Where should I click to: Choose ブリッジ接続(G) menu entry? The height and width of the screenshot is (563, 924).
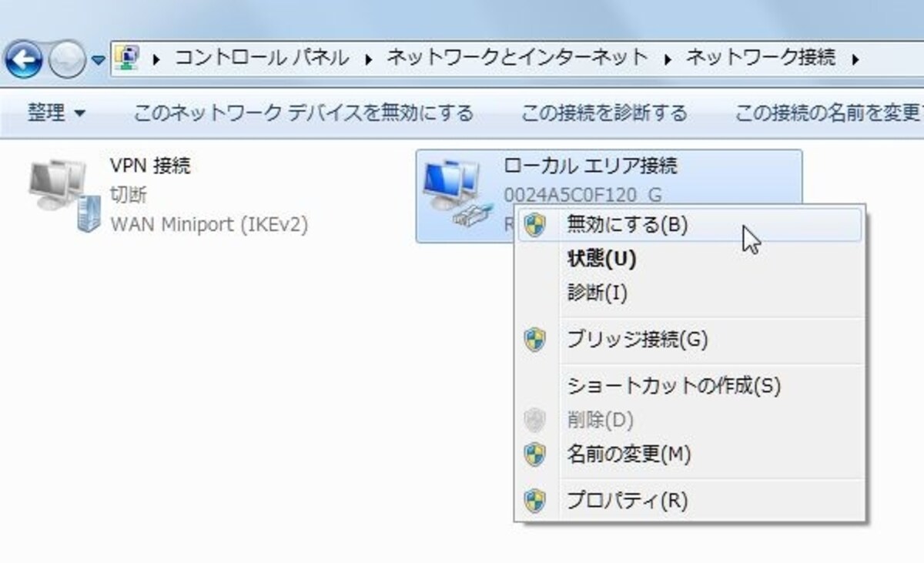pos(690,339)
